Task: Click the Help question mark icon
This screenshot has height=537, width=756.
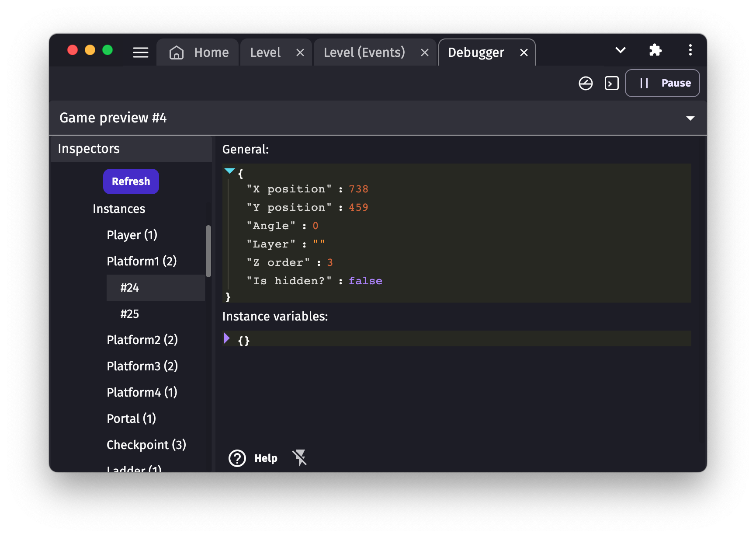Action: click(237, 458)
